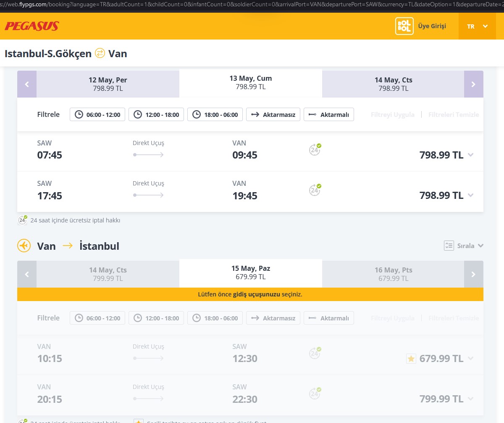
Task: Toggle the 12:00 - 18:00 departure filter
Action: tap(156, 114)
